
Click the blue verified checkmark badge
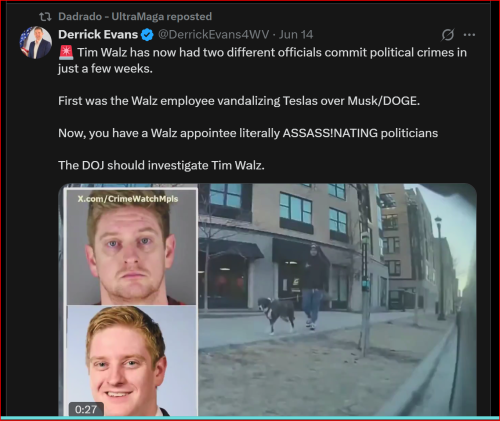(x=147, y=35)
